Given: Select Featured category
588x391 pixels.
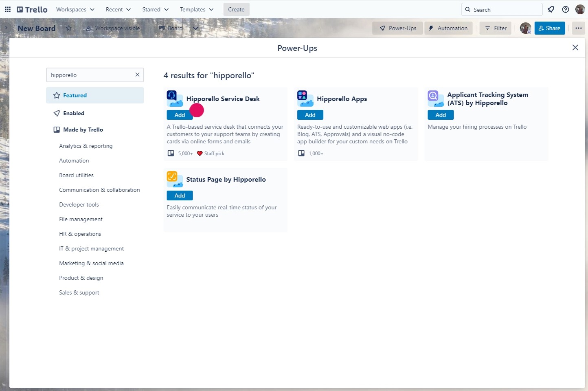Looking at the screenshot, I should click(95, 95).
